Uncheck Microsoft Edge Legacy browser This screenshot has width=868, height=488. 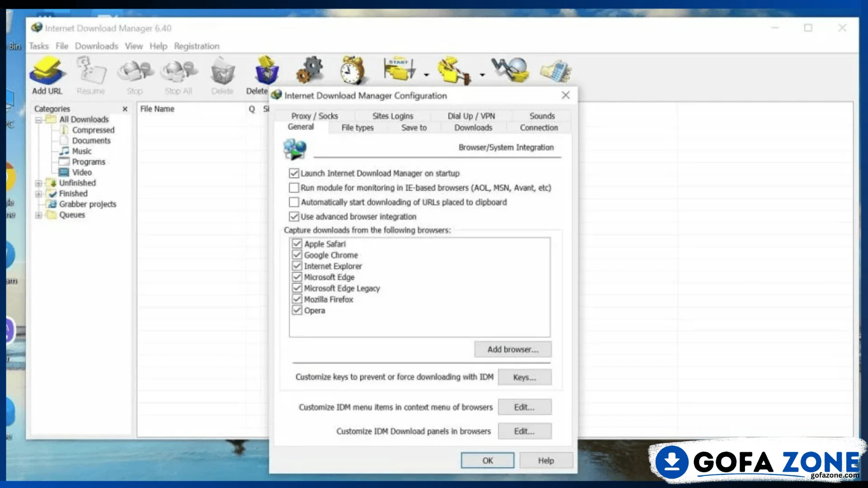297,288
